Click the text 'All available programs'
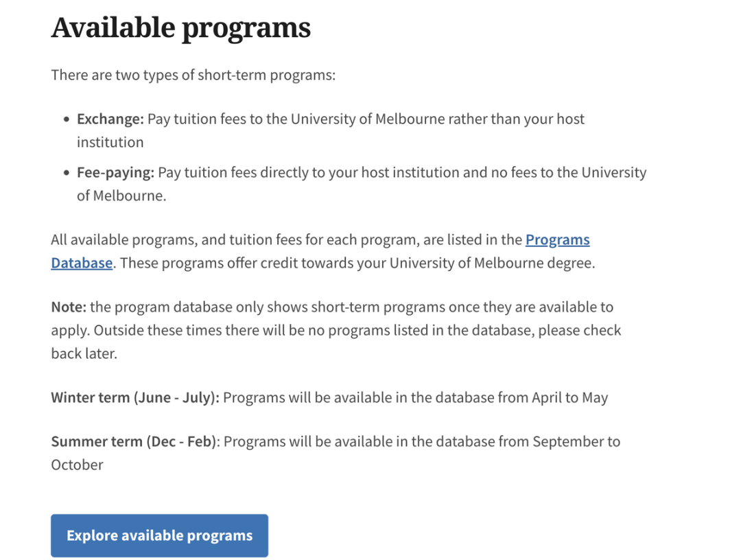Viewport: 741px width, 560px height. coord(123,240)
